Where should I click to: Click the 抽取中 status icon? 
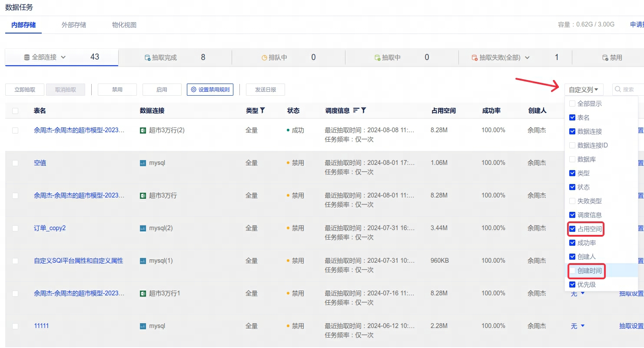(377, 57)
